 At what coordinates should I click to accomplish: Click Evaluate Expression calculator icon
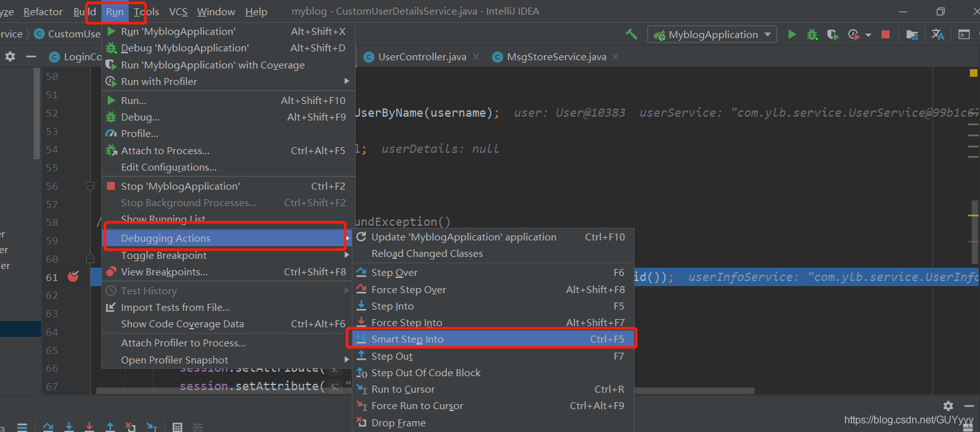[x=177, y=427]
